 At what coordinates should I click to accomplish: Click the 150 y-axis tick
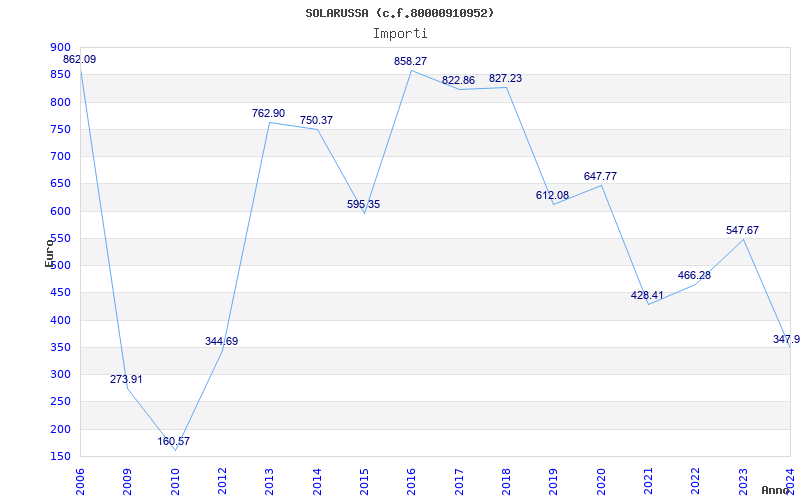60,457
